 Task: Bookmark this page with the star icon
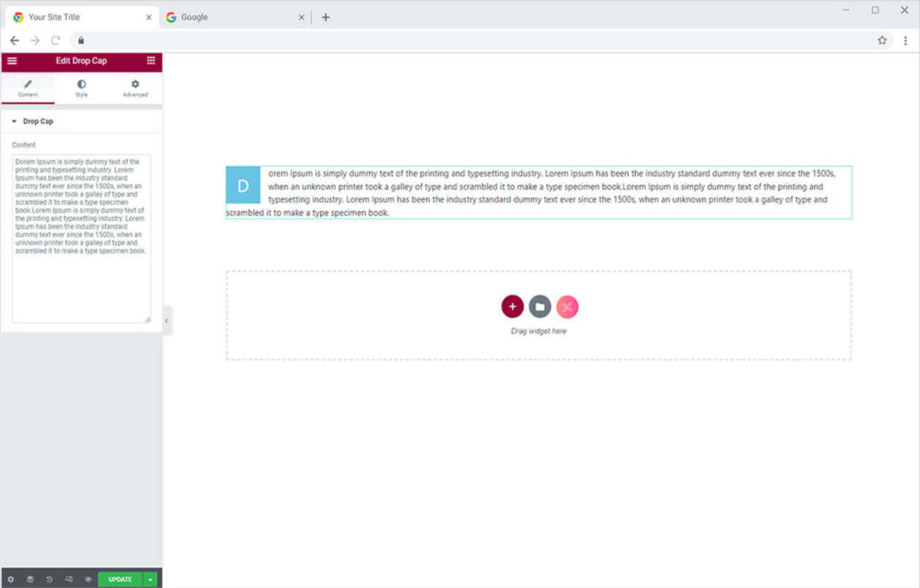pos(882,40)
